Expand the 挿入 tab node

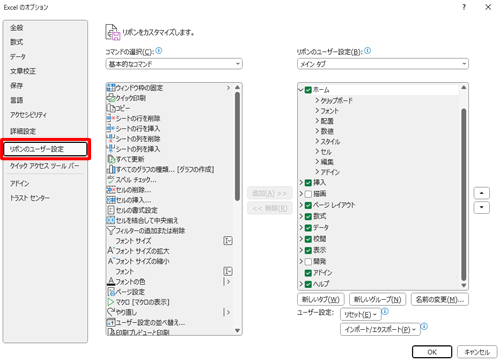tap(301, 182)
